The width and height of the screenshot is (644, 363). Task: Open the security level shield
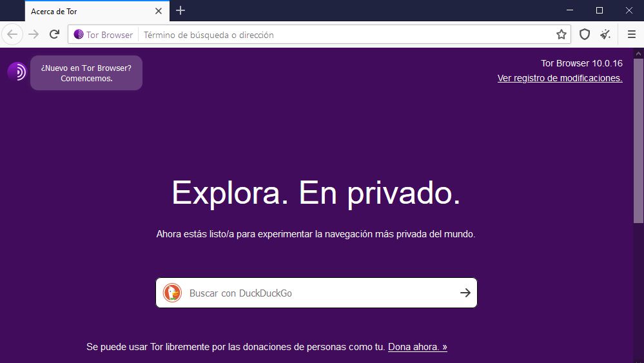[x=585, y=34]
